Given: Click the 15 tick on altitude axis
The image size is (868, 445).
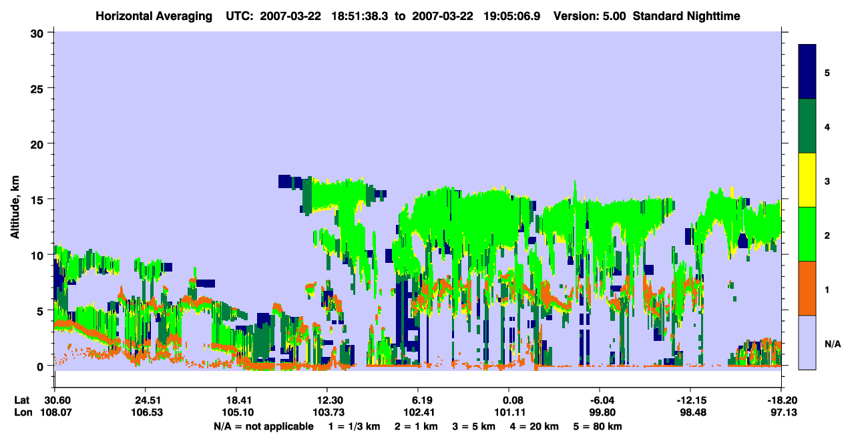Looking at the screenshot, I should click(x=39, y=199).
